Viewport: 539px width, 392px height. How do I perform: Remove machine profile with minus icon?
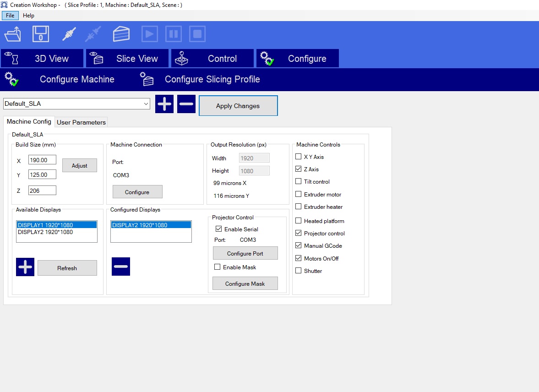click(x=186, y=104)
